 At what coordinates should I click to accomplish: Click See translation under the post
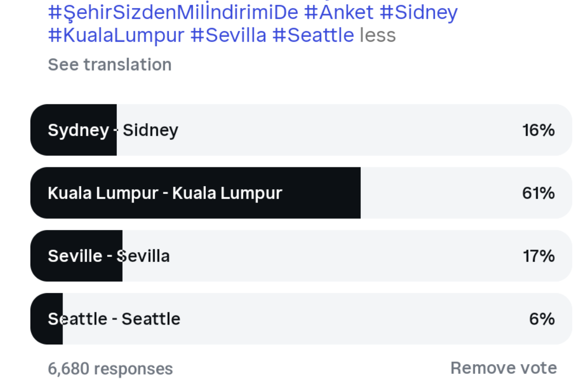[x=110, y=65]
